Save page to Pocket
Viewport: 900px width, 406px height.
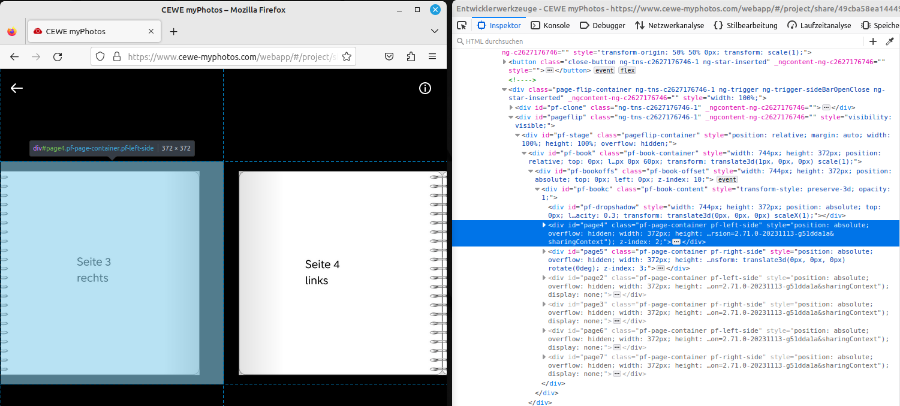coord(389,57)
